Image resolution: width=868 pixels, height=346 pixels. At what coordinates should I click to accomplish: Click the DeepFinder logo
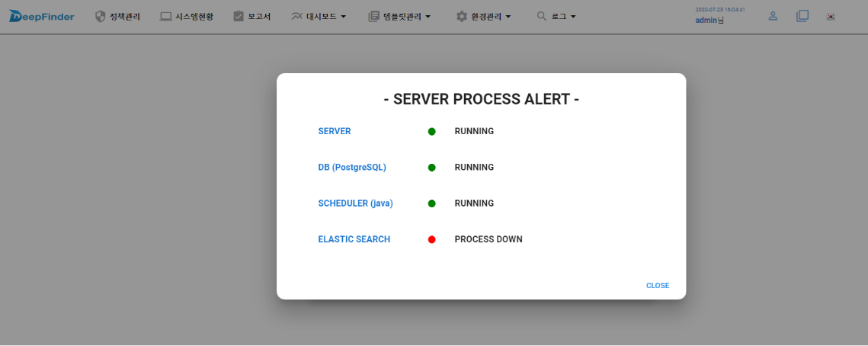[x=41, y=16]
